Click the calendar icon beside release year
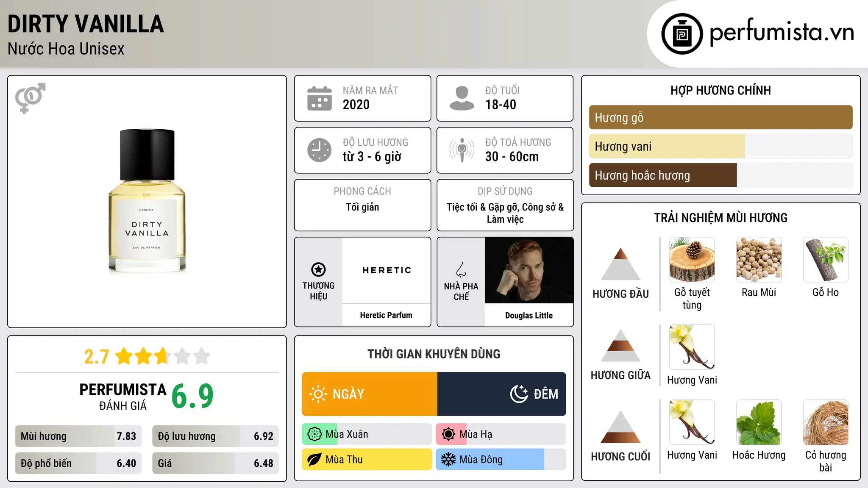 [x=320, y=98]
